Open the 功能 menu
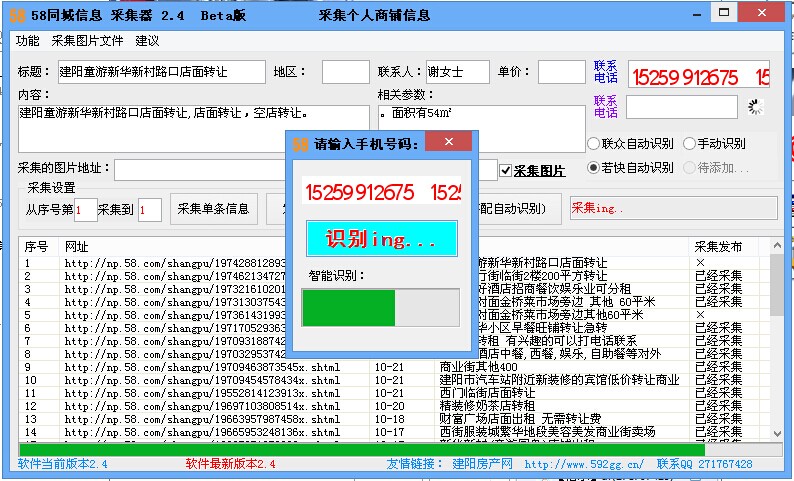Viewport: 794px width, 481px height. pyautogui.click(x=27, y=41)
